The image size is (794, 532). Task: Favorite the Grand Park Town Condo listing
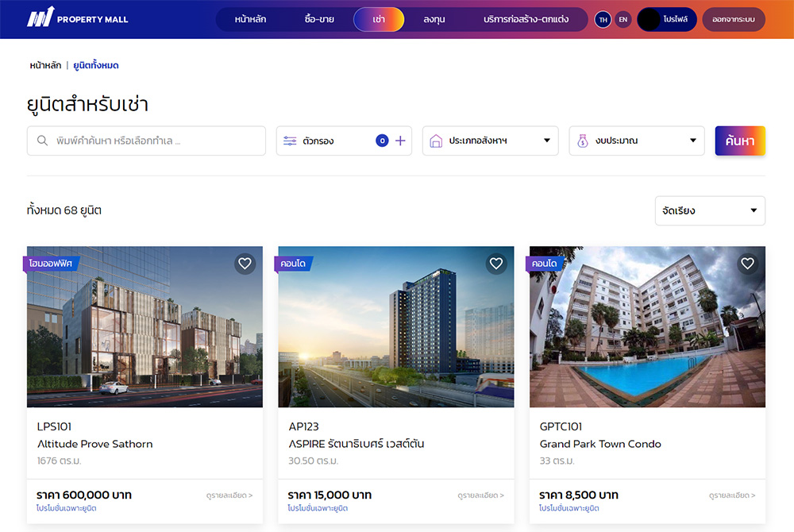[747, 263]
